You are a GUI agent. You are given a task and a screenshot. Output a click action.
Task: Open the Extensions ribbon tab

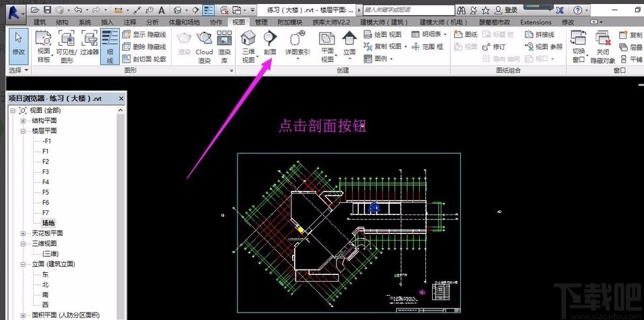(536, 22)
